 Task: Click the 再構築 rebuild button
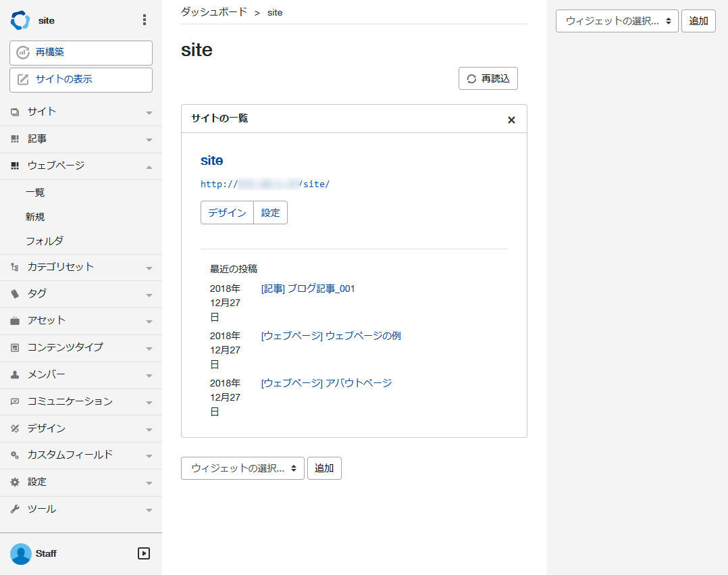pos(81,53)
